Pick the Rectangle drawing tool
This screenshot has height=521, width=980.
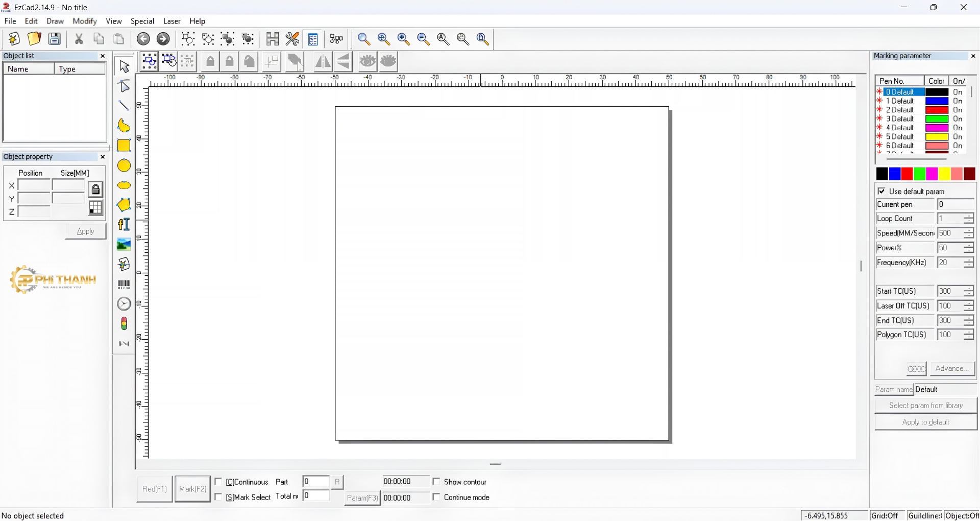tap(124, 146)
